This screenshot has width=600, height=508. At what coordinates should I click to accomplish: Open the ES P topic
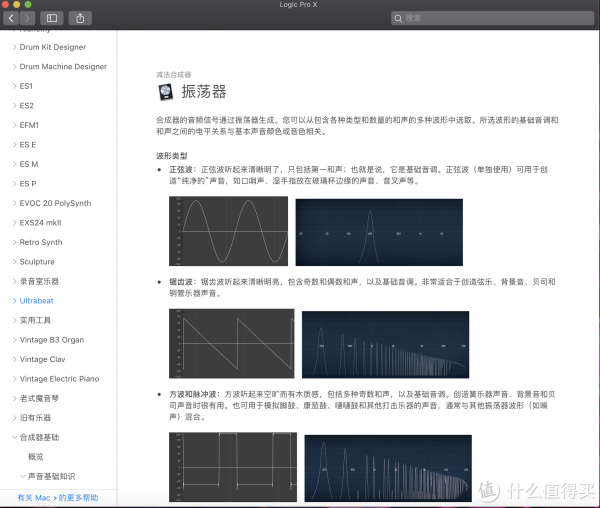(28, 184)
